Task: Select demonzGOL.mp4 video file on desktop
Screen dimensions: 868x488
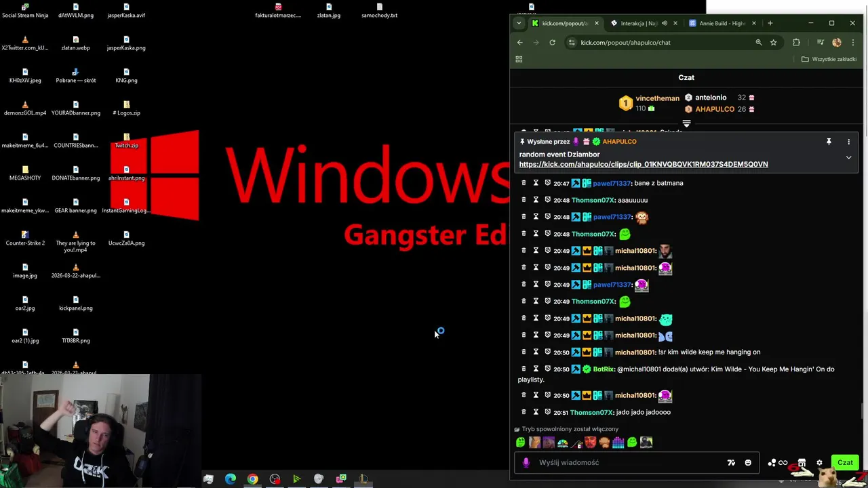Action: pos(25,107)
